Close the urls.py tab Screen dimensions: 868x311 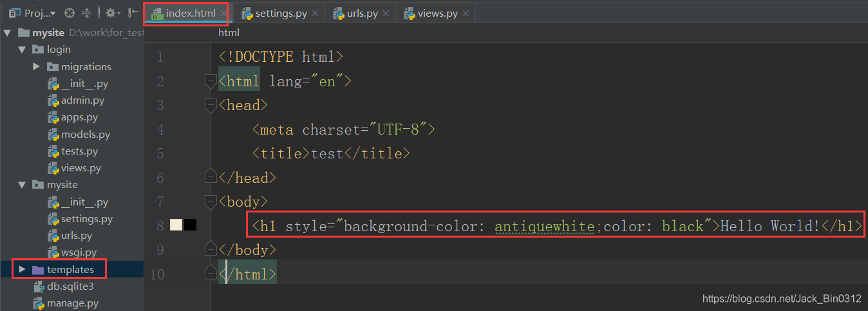point(385,13)
